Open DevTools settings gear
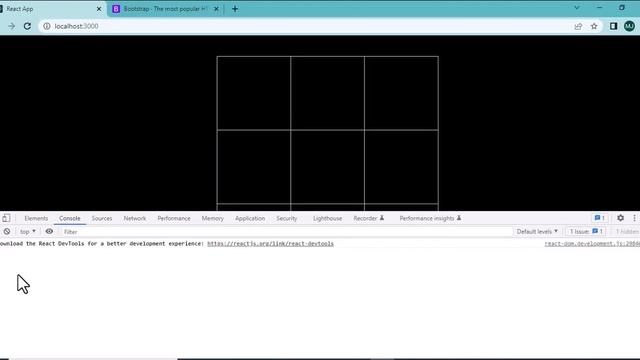Screen dimensions: 640x360 (x=620, y=218)
